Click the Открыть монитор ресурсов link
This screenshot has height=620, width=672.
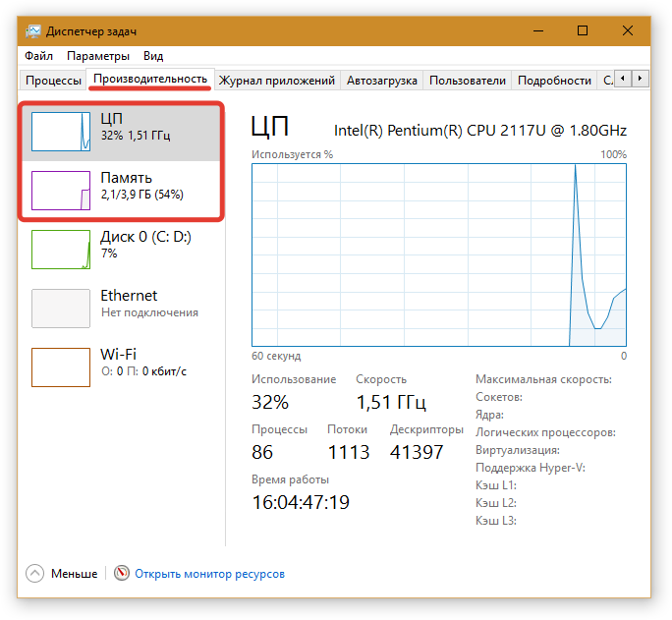(209, 573)
